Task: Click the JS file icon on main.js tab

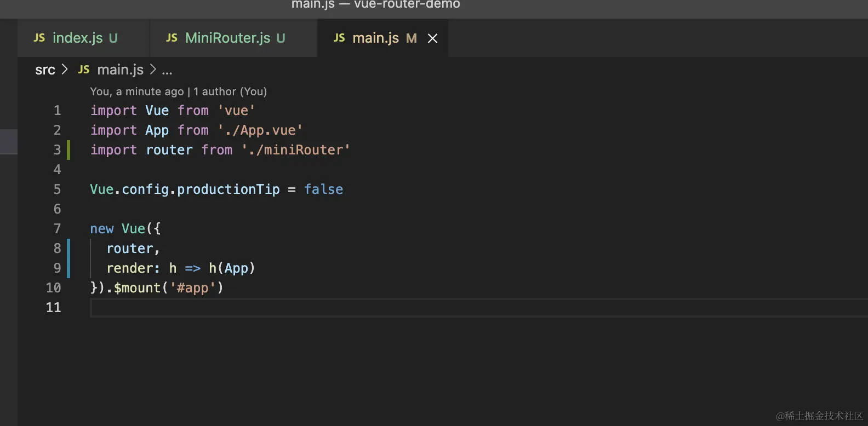Action: click(x=339, y=38)
